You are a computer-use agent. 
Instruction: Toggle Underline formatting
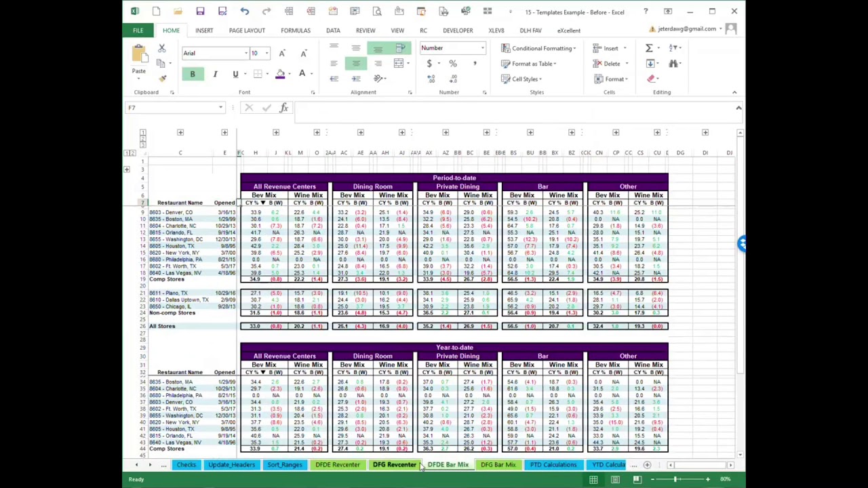(235, 74)
